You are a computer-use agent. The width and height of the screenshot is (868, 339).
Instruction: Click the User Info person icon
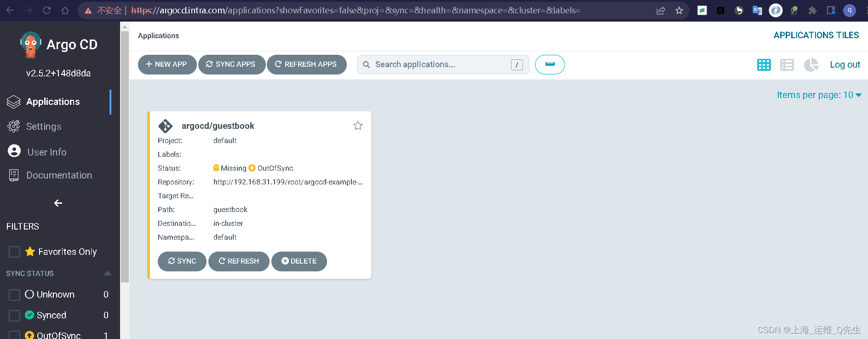pos(14,151)
